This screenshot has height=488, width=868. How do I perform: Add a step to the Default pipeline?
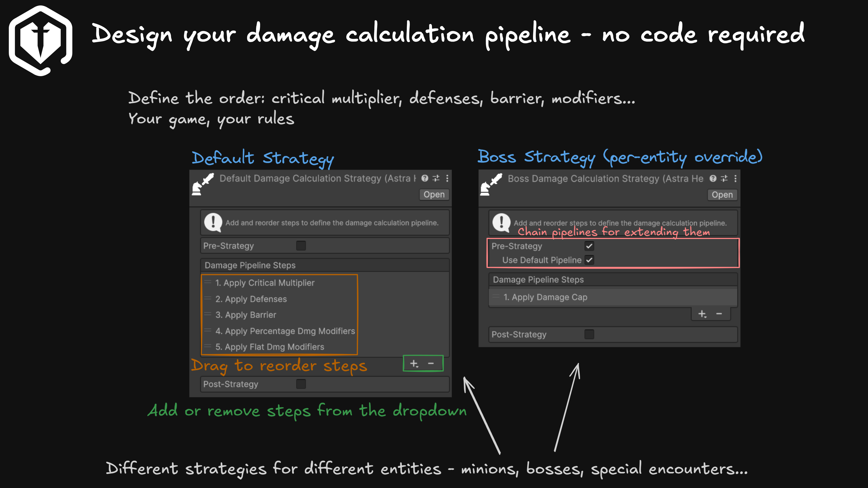414,364
